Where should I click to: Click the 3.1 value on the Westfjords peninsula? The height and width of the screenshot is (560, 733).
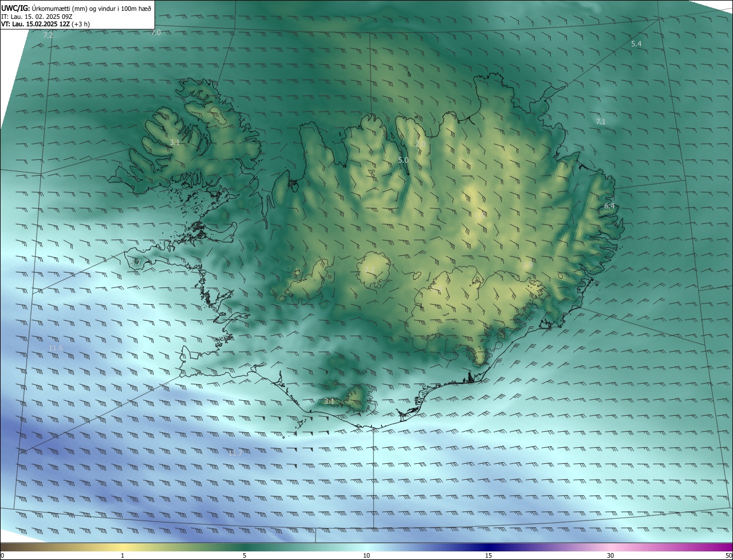(x=175, y=142)
